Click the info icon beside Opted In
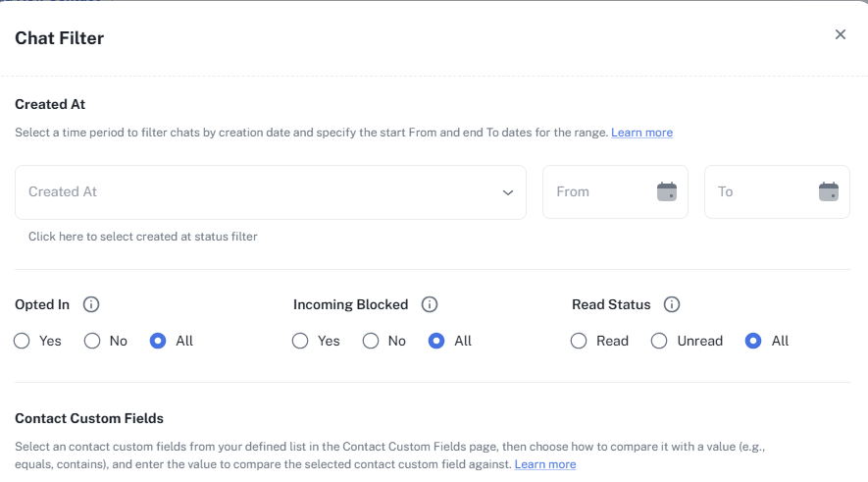The height and width of the screenshot is (482, 868). [x=91, y=304]
